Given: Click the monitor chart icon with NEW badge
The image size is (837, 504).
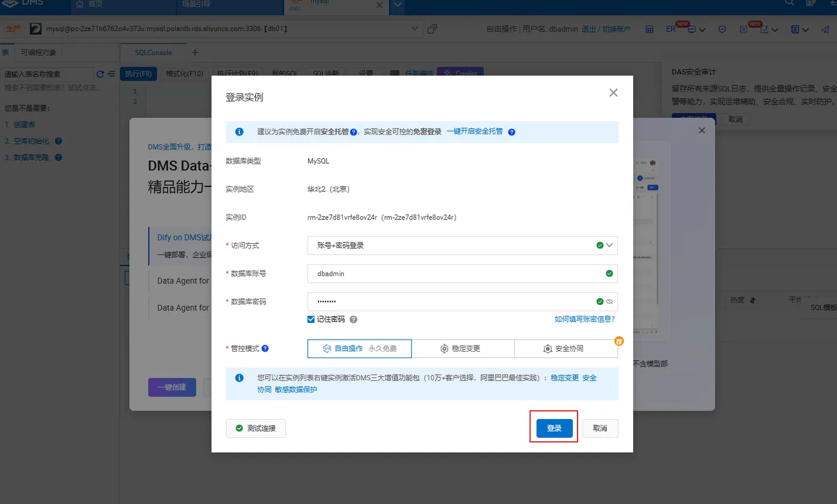Looking at the screenshot, I should pyautogui.click(x=692, y=29).
